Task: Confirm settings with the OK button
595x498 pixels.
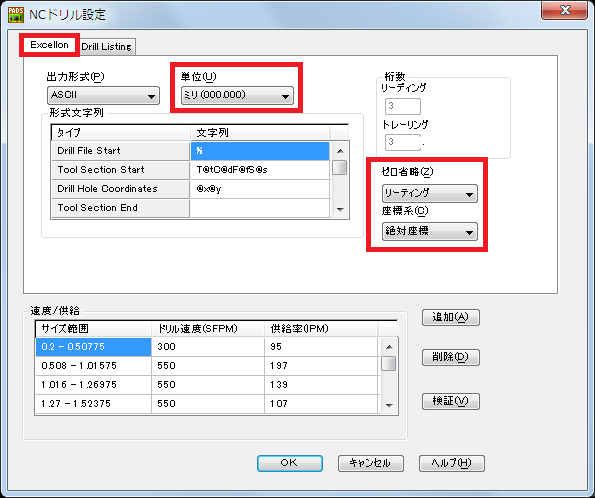Action: (290, 463)
